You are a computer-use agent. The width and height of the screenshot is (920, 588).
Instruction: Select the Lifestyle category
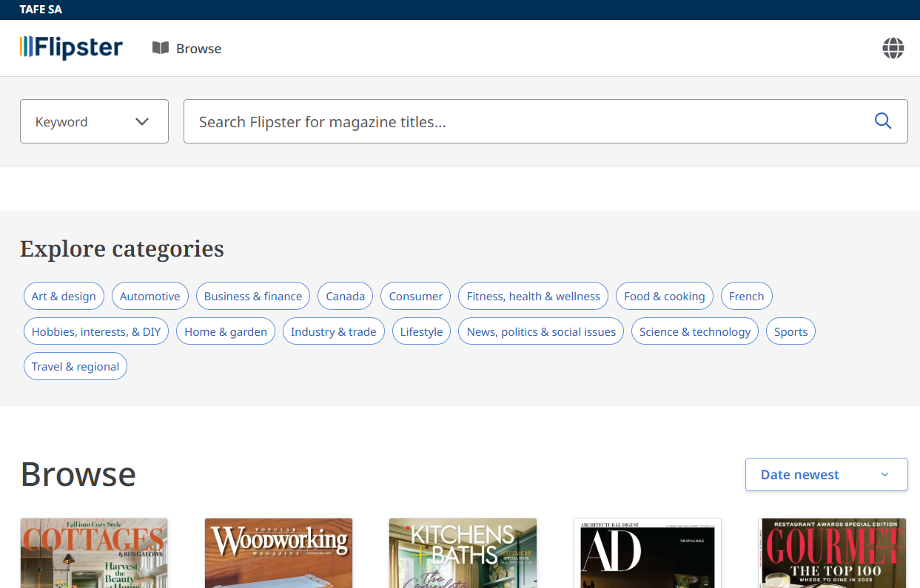(x=422, y=331)
